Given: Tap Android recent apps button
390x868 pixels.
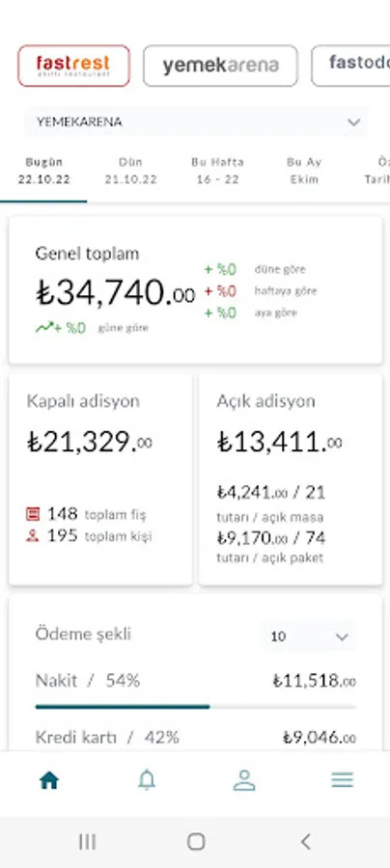Looking at the screenshot, I should [87, 842].
